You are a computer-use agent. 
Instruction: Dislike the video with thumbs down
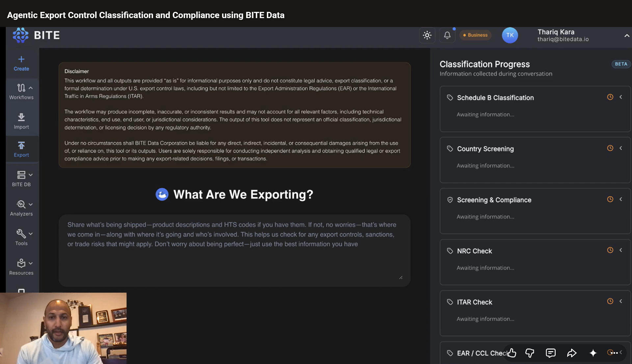coord(530,353)
